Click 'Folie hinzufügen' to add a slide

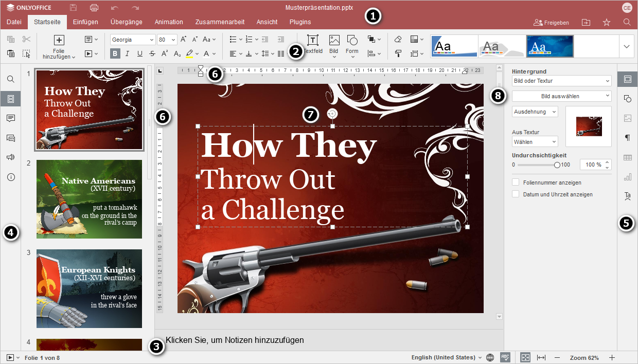click(59, 47)
